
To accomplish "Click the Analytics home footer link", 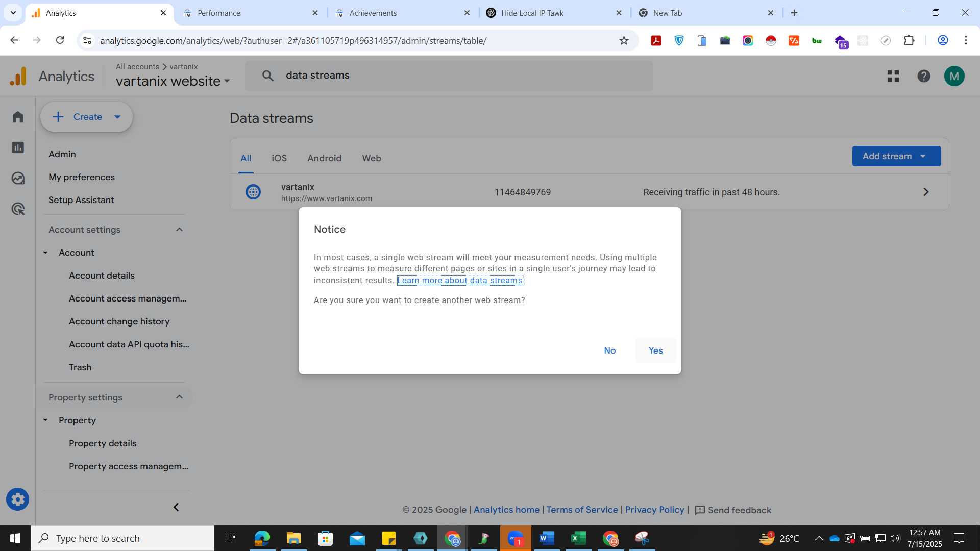I will (x=506, y=510).
